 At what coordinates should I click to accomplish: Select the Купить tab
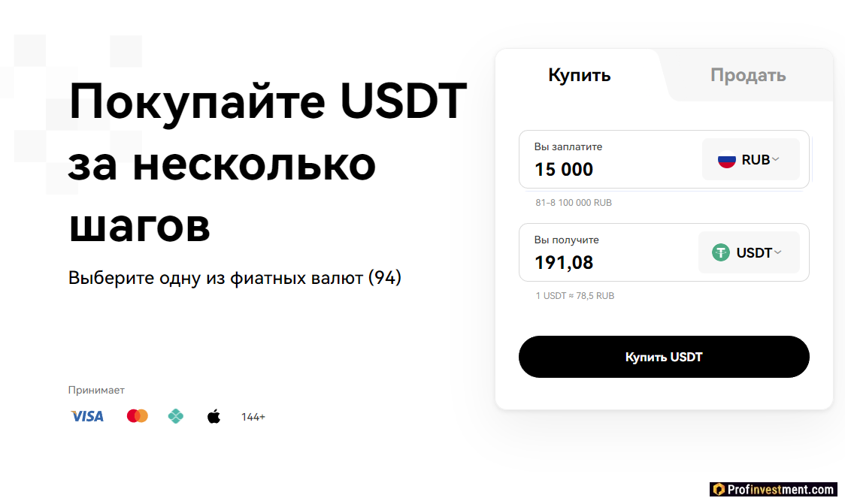pyautogui.click(x=579, y=75)
